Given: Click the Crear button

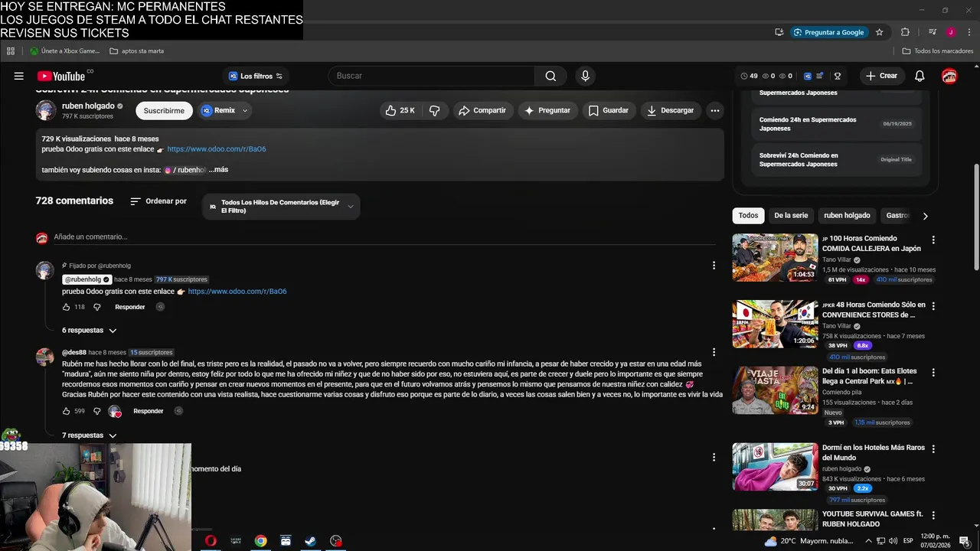Looking at the screenshot, I should tap(880, 76).
